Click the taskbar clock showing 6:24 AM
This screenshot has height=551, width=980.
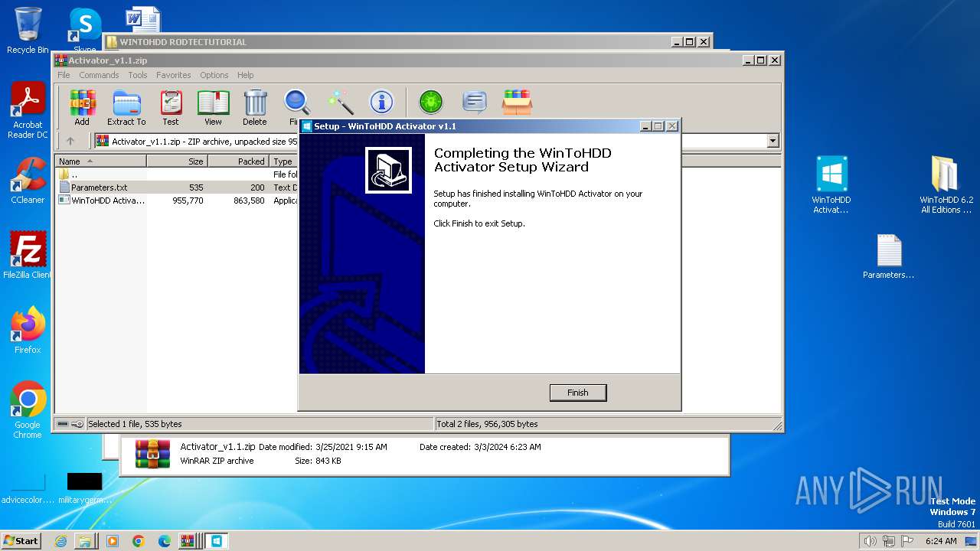(941, 541)
